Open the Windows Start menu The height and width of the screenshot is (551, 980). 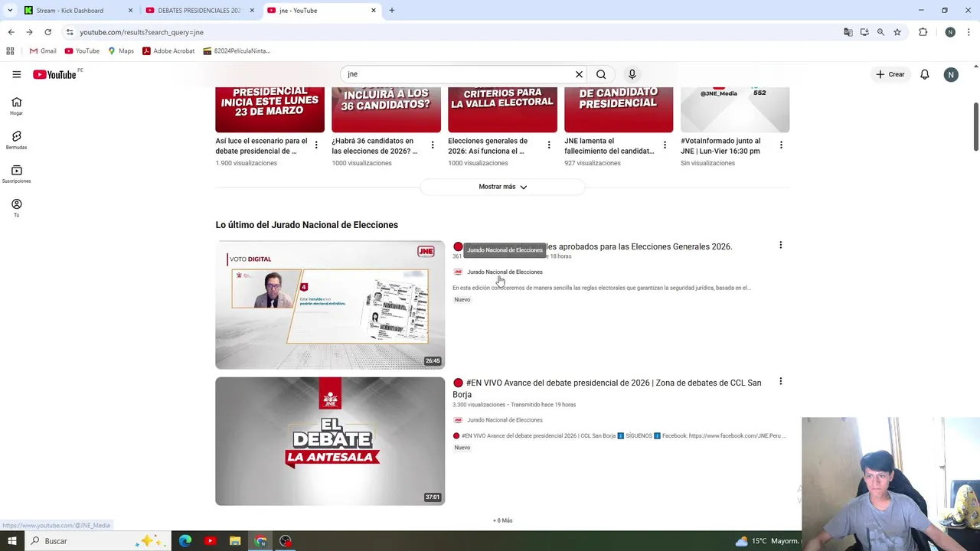coord(11,541)
